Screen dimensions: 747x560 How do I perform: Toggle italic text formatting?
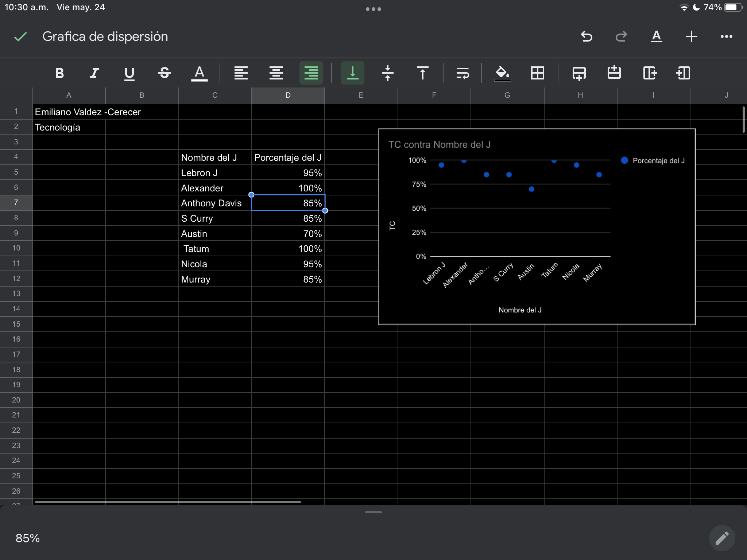point(94,73)
